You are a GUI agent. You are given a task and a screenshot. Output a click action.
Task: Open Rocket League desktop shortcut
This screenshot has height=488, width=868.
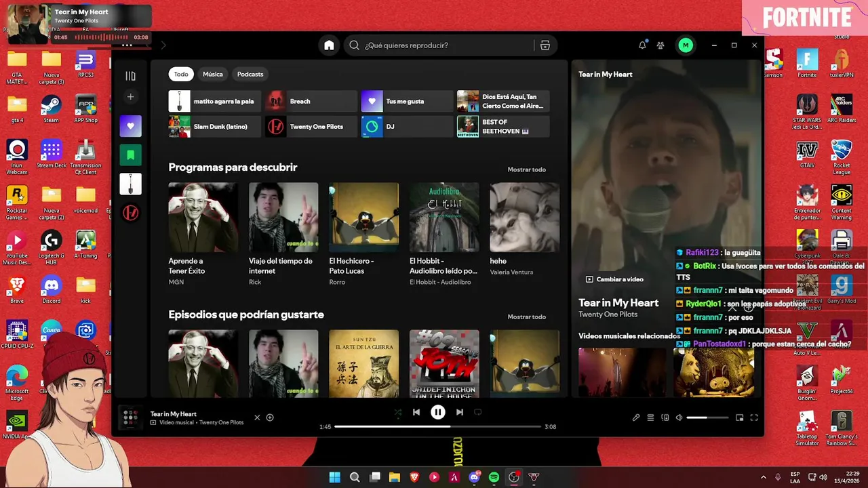click(x=842, y=157)
